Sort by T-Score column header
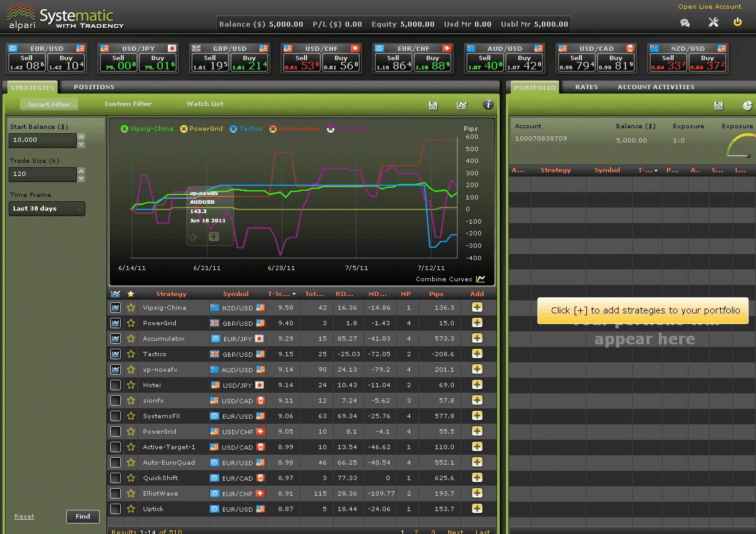Viewport: 756px width, 534px height. 282,294
